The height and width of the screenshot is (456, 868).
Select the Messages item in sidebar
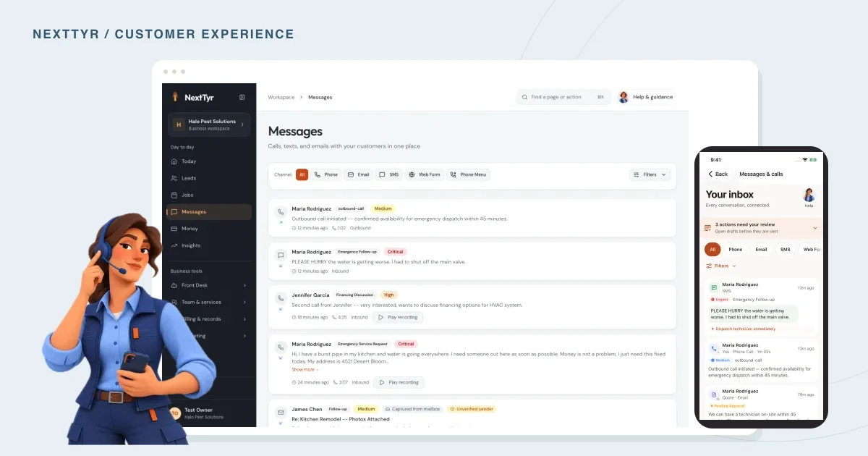point(208,211)
